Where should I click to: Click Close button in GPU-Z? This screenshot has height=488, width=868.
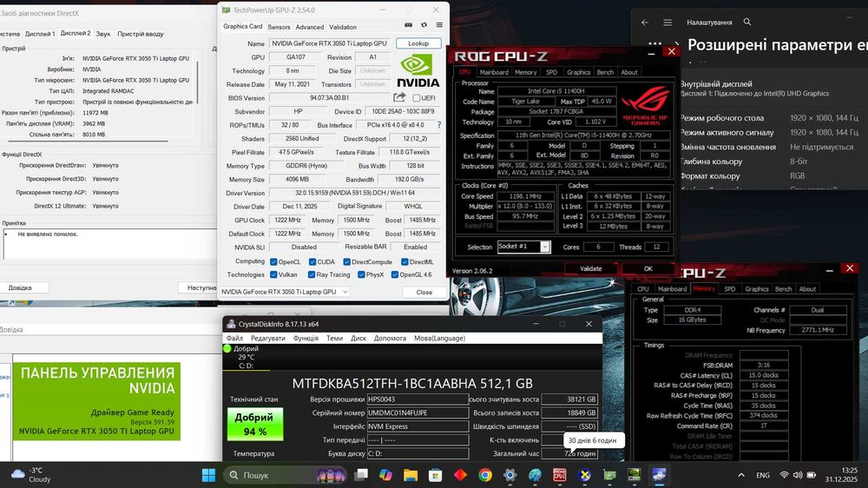point(424,293)
